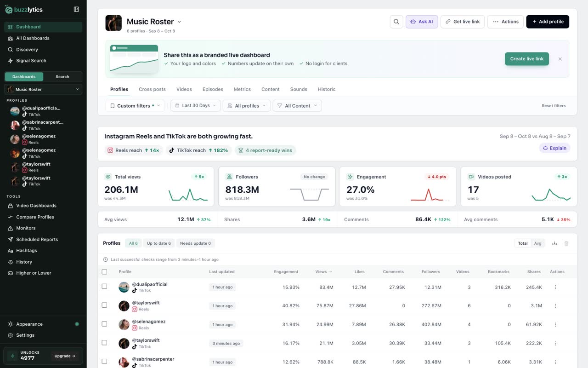Switch the sidebar to Search mode
Screen dimensions: 588x368
click(x=62, y=77)
